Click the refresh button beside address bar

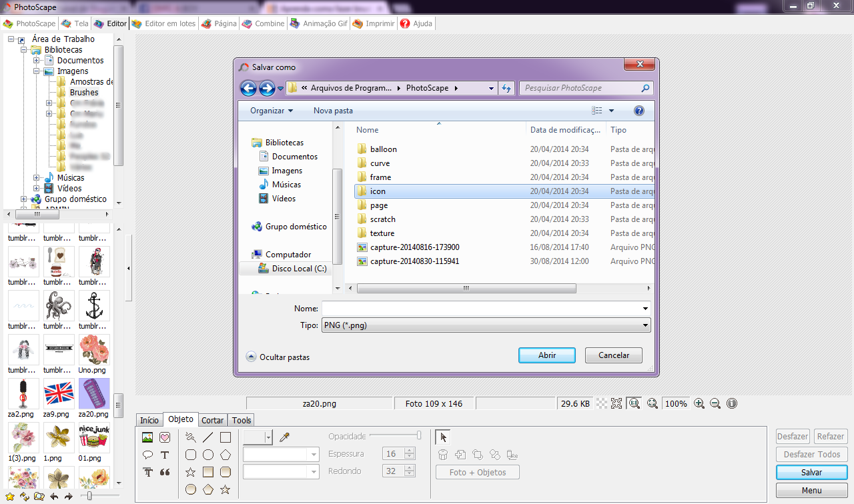pyautogui.click(x=506, y=88)
